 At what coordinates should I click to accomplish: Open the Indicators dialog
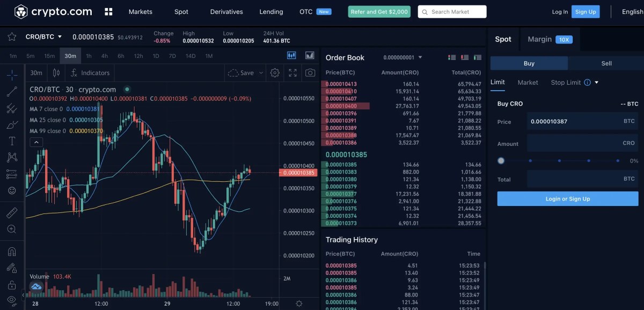pyautogui.click(x=90, y=73)
